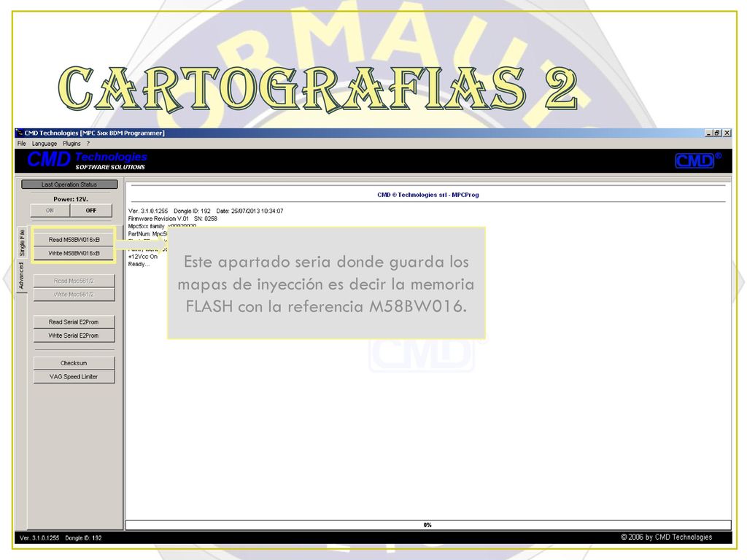Turn power ON
Screen dimensions: 747x560
pos(50,211)
